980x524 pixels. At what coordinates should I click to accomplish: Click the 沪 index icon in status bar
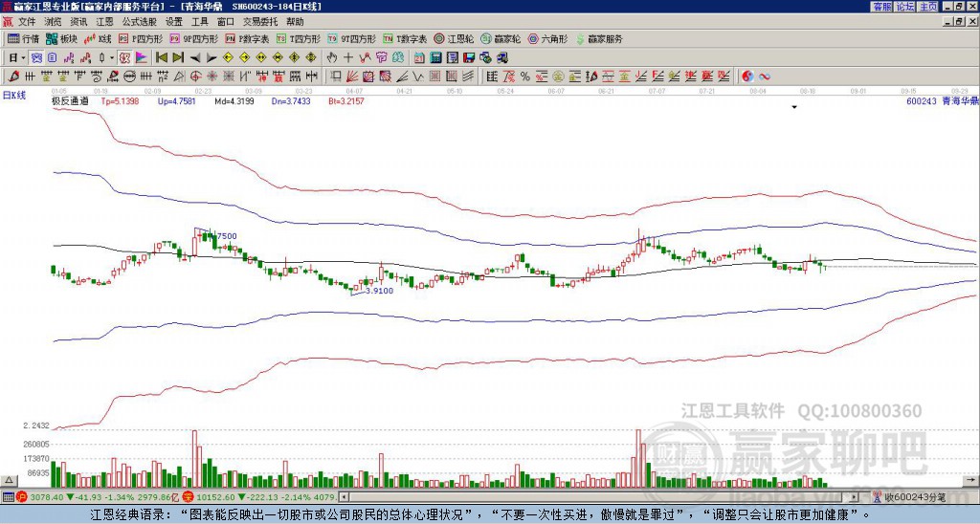click(22, 497)
